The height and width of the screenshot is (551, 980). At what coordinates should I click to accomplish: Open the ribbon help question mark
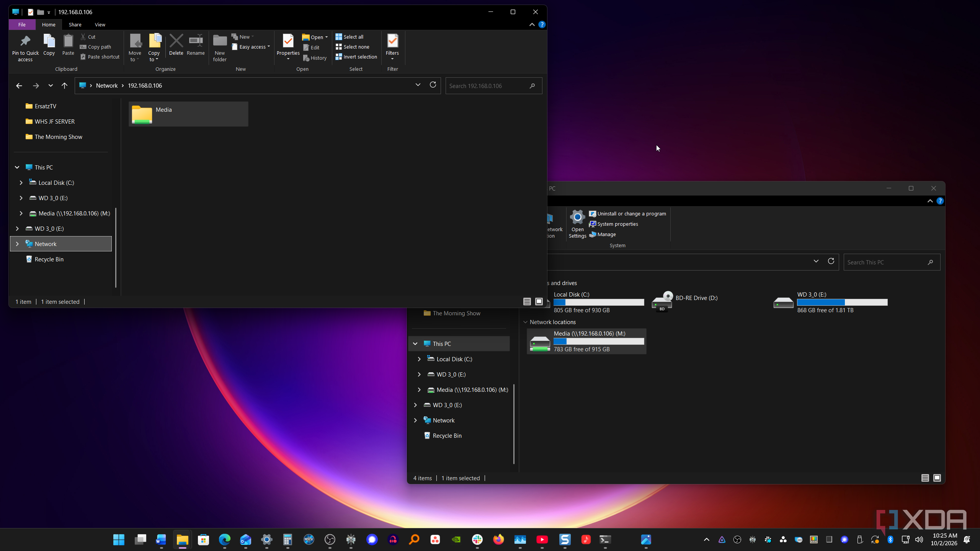tap(542, 24)
